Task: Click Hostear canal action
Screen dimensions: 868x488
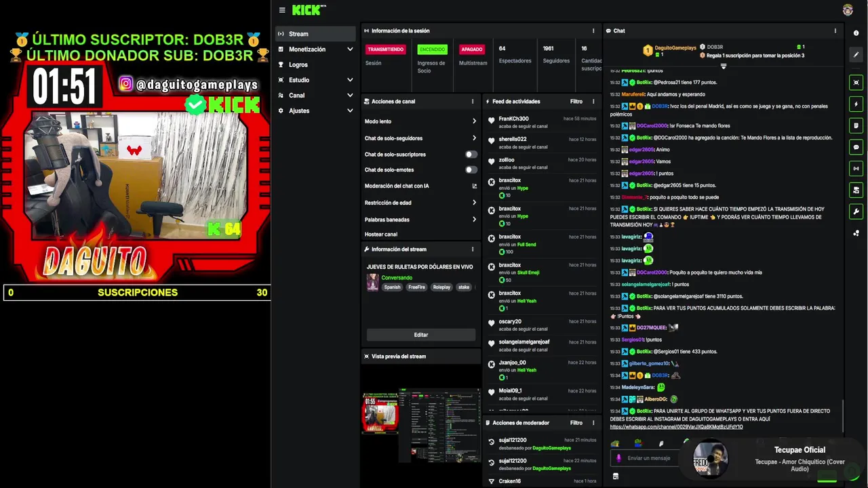Action: (381, 235)
